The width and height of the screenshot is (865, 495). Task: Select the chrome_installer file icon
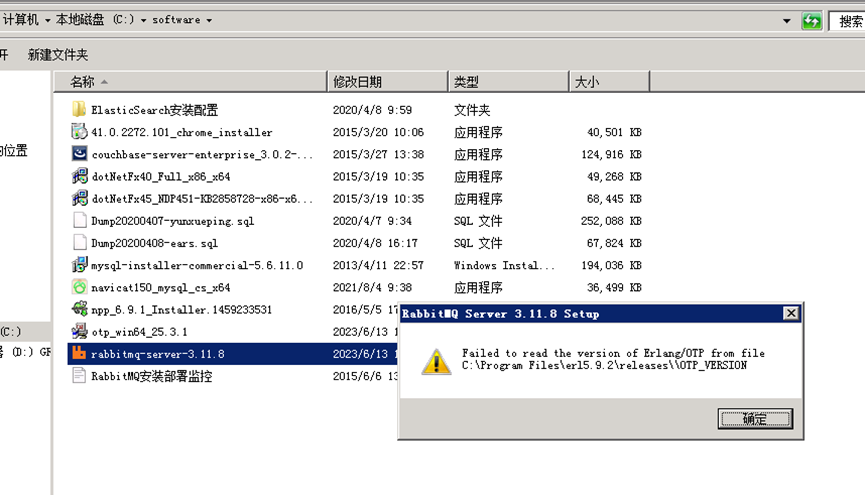click(x=79, y=131)
